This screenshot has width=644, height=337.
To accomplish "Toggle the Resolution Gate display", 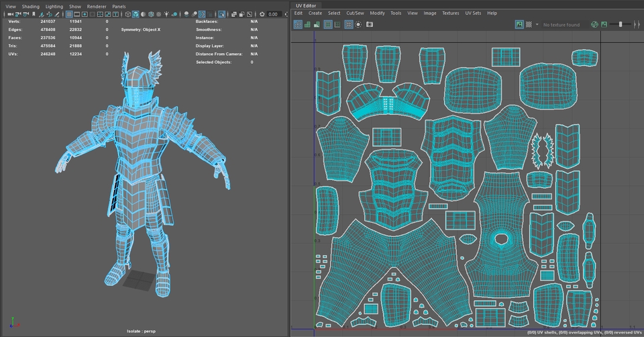I will click(x=85, y=14).
